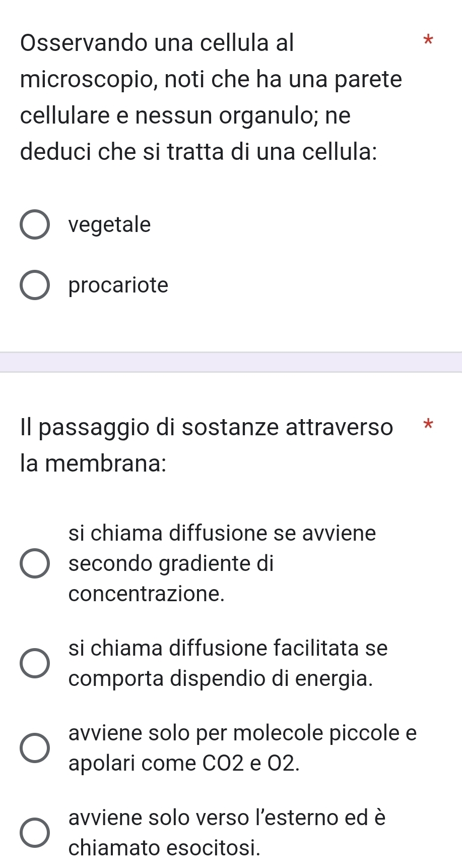Select the "vegetale" radio button
This screenshot has width=462, height=868.
click(x=35, y=224)
